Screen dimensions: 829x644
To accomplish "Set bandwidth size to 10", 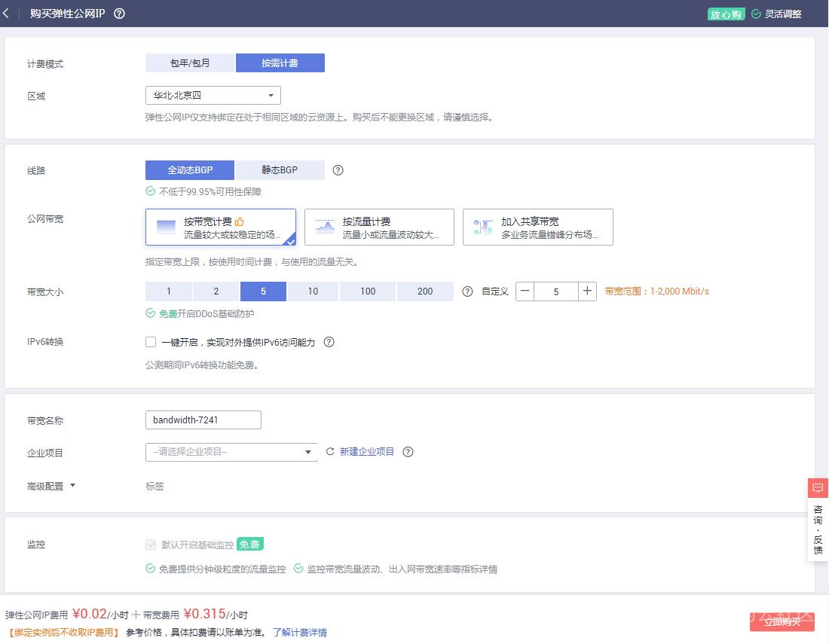I will pos(313,291).
